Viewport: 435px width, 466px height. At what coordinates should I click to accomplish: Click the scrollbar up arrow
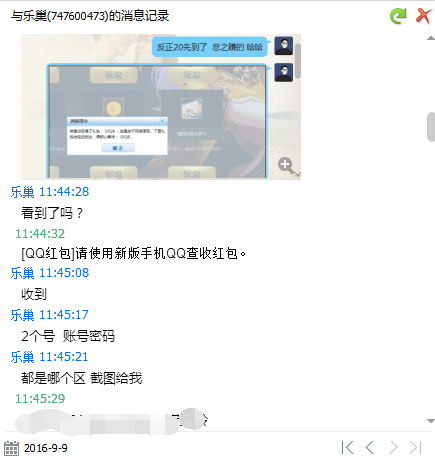tap(431, 39)
